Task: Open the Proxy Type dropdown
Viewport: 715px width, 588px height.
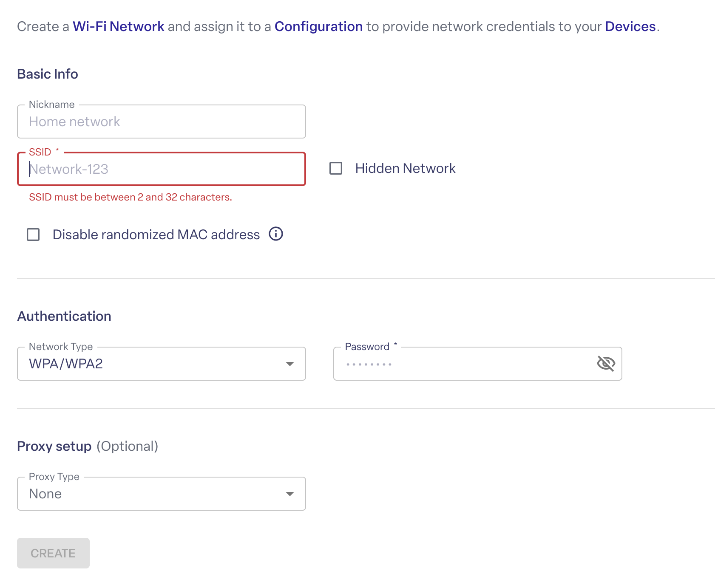Action: [x=162, y=494]
